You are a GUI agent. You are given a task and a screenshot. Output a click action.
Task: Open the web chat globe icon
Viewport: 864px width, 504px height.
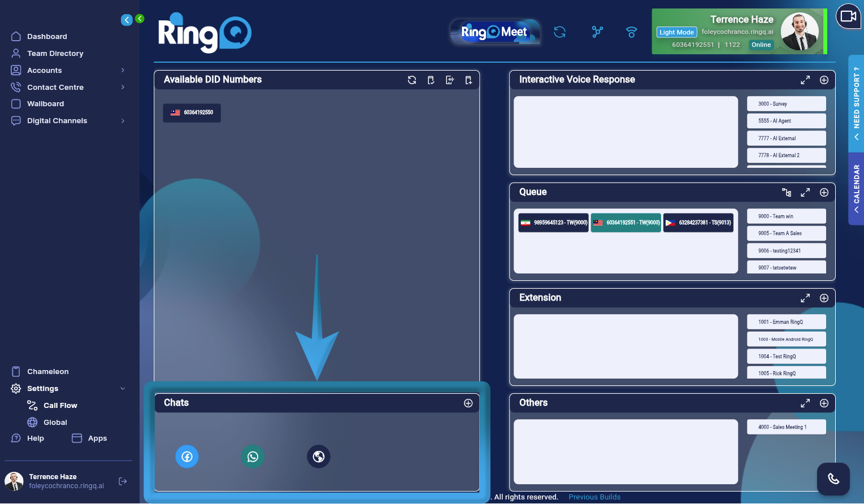point(318,457)
